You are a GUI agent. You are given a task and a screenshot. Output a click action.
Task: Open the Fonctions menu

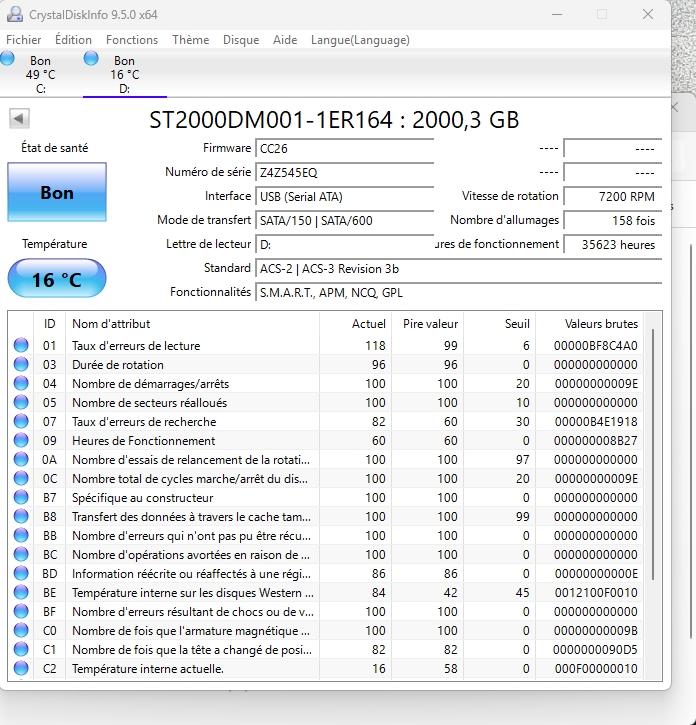point(132,40)
